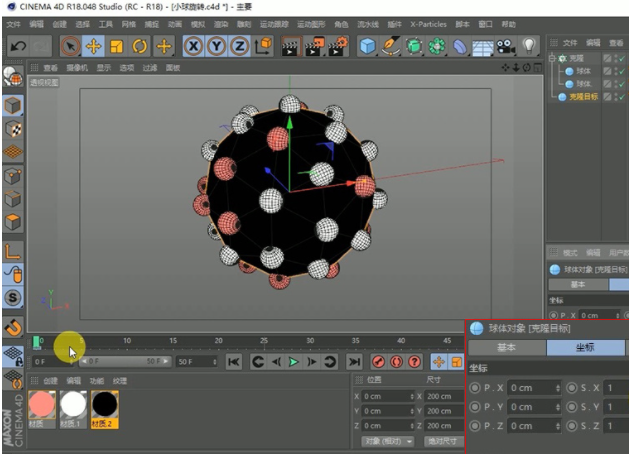Image resolution: width=629 pixels, height=454 pixels.
Task: Click Render to Picture Viewer icon
Action: [x=314, y=46]
